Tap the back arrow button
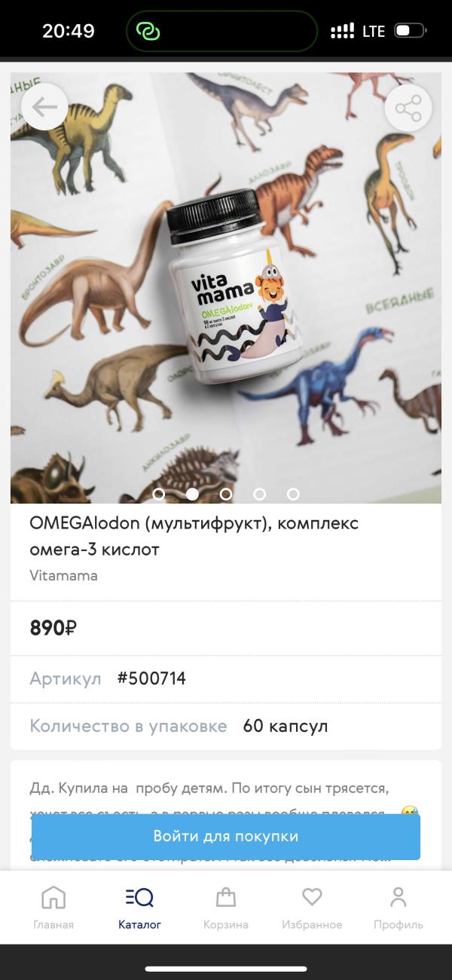Viewport: 452px width, 980px height. pyautogui.click(x=44, y=108)
